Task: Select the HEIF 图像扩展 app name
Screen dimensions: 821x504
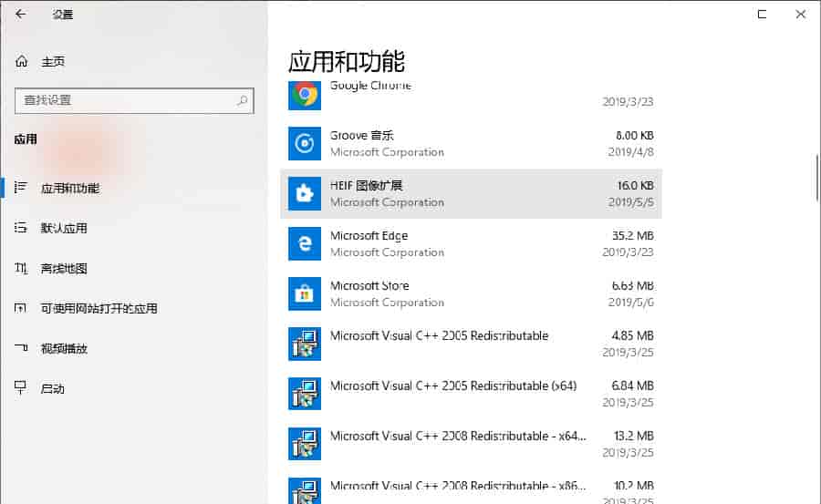Action: click(x=366, y=185)
